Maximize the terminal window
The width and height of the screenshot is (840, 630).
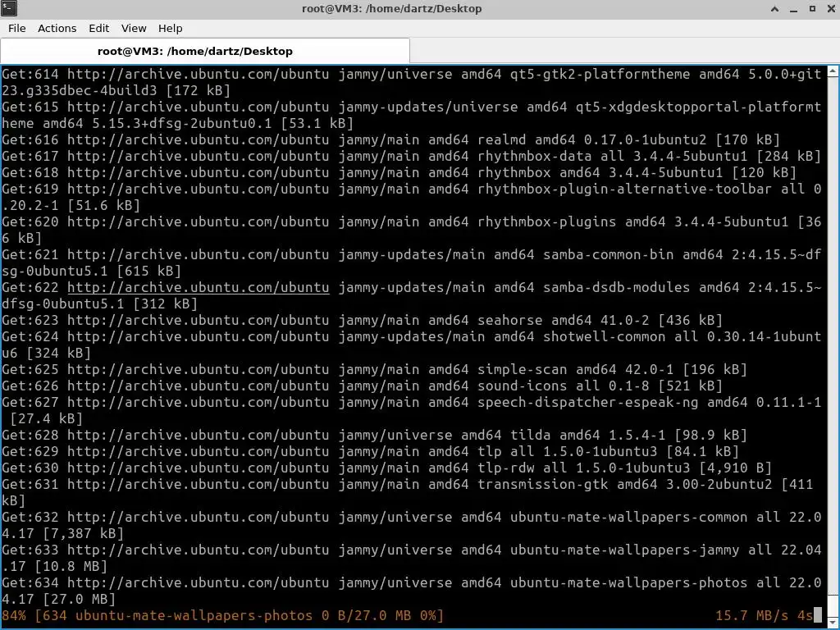click(812, 9)
